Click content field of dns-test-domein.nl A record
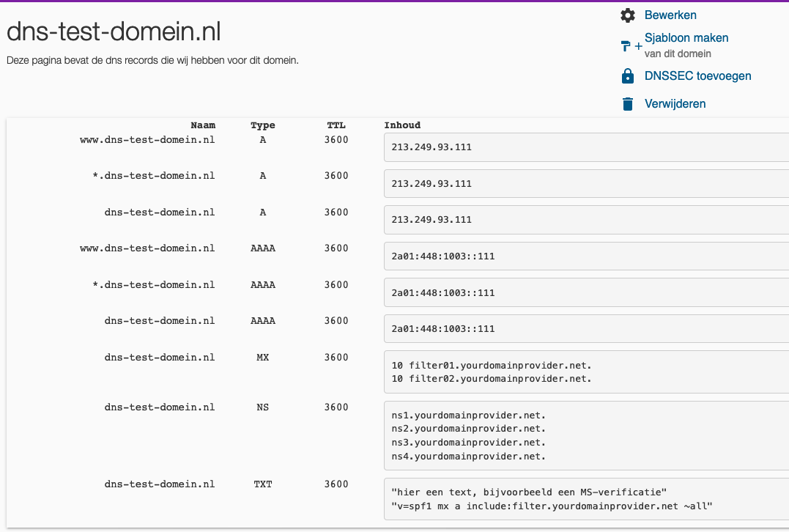Viewport: 789px width, 532px height. point(586,220)
